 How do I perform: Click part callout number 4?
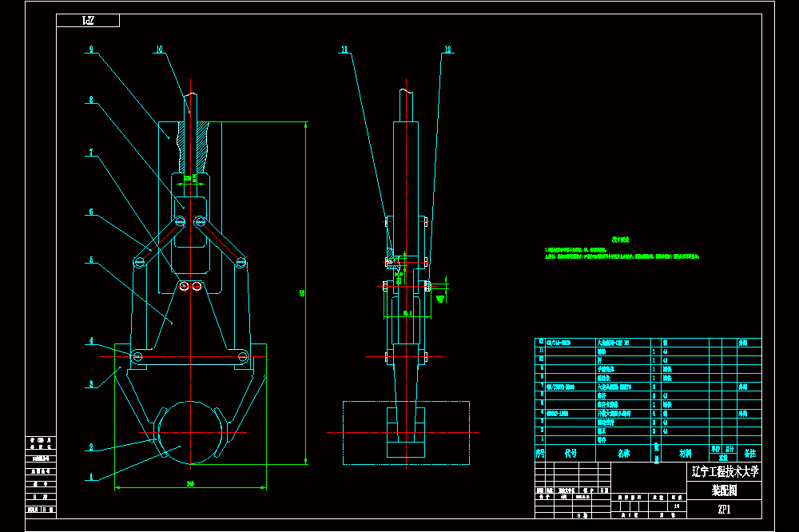91,341
